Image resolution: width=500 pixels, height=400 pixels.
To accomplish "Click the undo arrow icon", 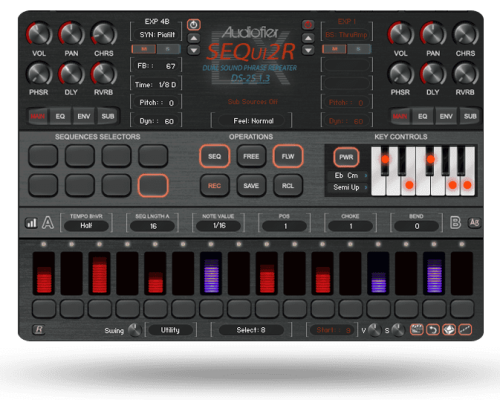I will click(433, 330).
